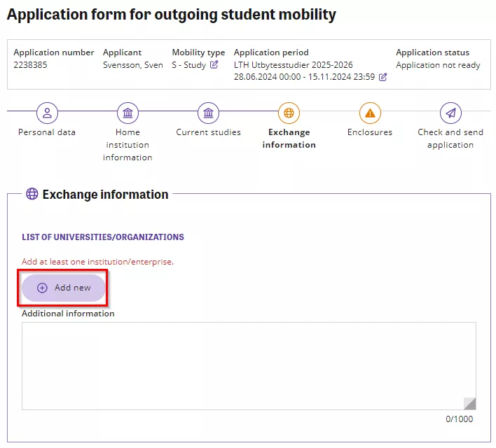
Task: Switch to the "Current studies" step label
Action: (208, 132)
